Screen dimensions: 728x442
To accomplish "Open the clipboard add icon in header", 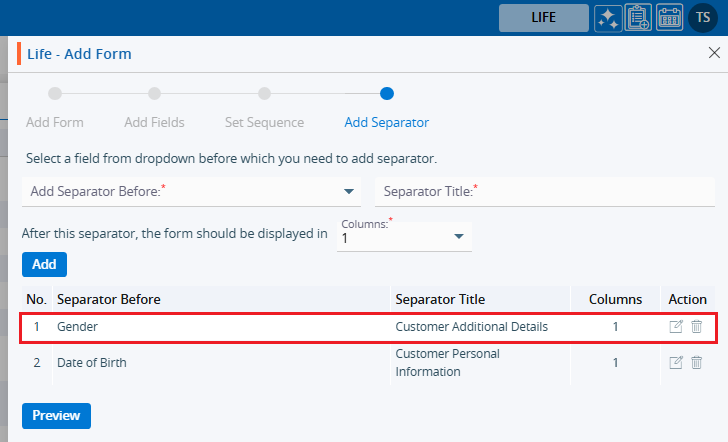I will [x=638, y=18].
